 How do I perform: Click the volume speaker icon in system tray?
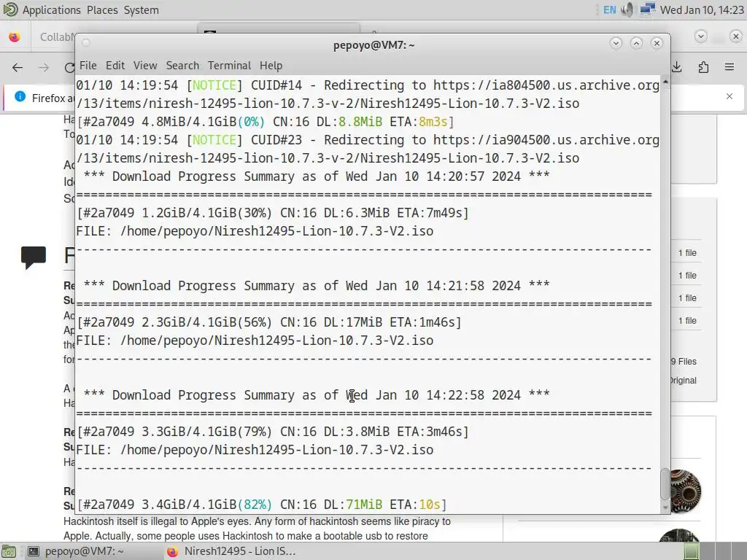628,10
